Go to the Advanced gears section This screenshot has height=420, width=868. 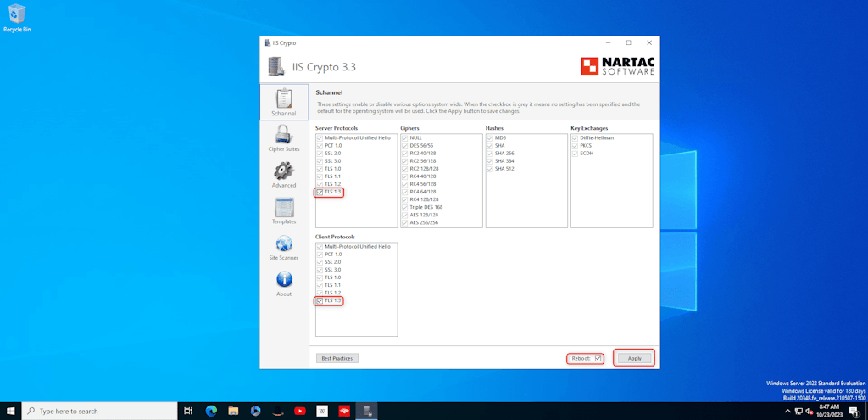(283, 174)
